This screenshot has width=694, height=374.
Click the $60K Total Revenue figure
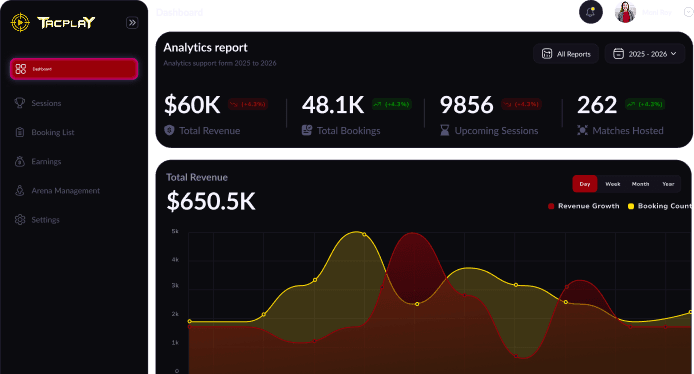click(192, 105)
